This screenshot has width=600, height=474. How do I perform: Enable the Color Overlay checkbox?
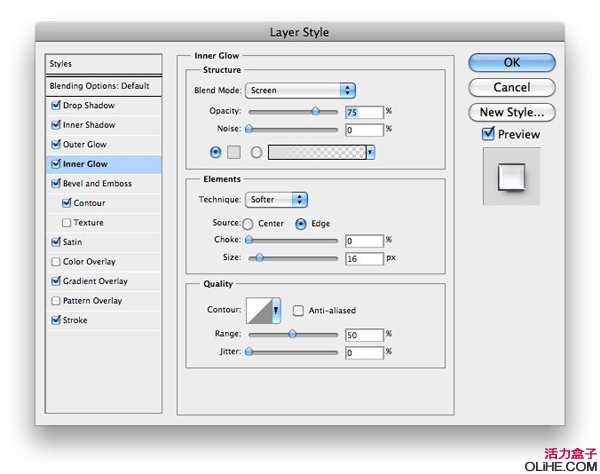[x=55, y=262]
